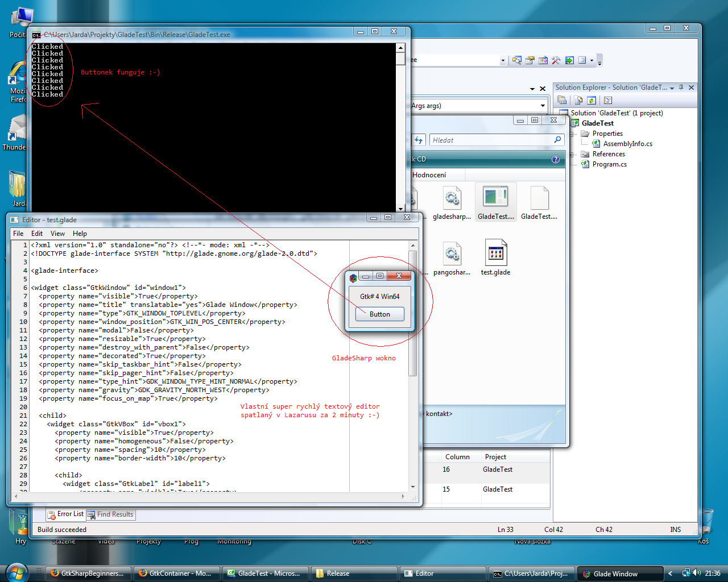
Task: Switch to the Error List tab
Action: (x=65, y=514)
